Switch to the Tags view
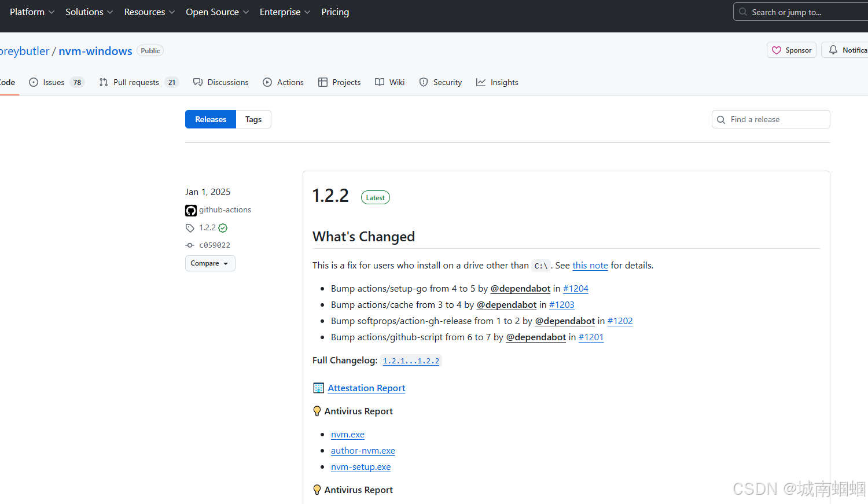The height and width of the screenshot is (504, 868). pyautogui.click(x=253, y=119)
